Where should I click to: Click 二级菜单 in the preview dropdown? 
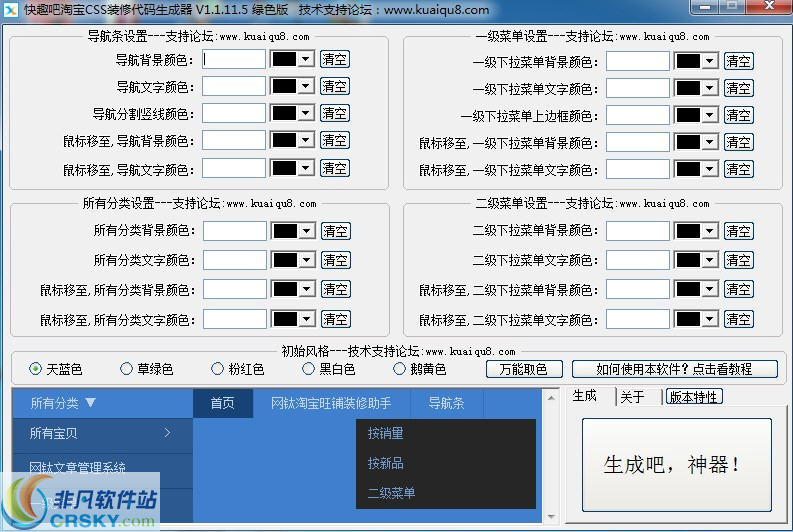point(391,493)
